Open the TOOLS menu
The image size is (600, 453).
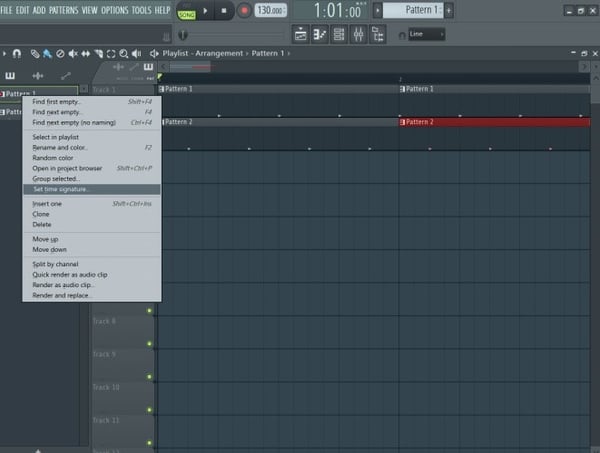[142, 10]
